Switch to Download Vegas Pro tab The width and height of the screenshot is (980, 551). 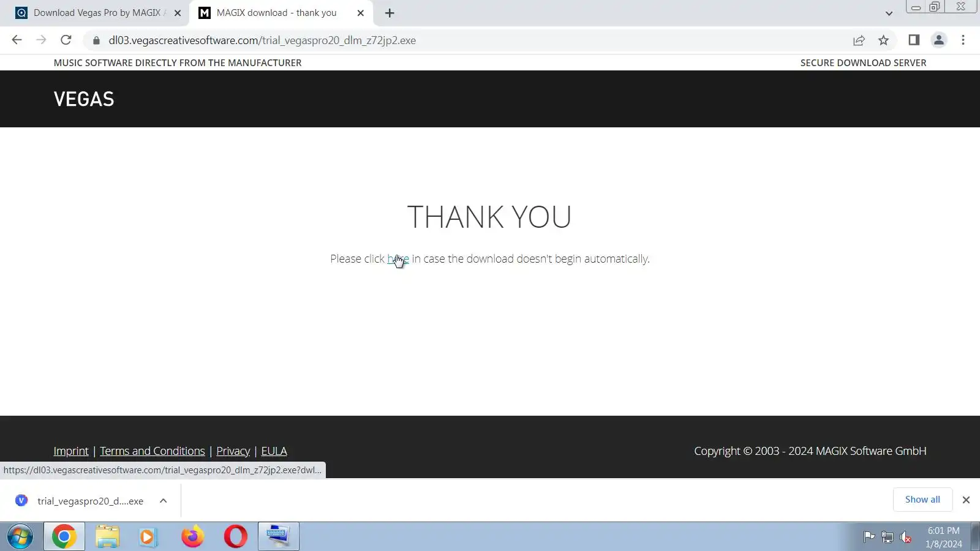tap(98, 13)
